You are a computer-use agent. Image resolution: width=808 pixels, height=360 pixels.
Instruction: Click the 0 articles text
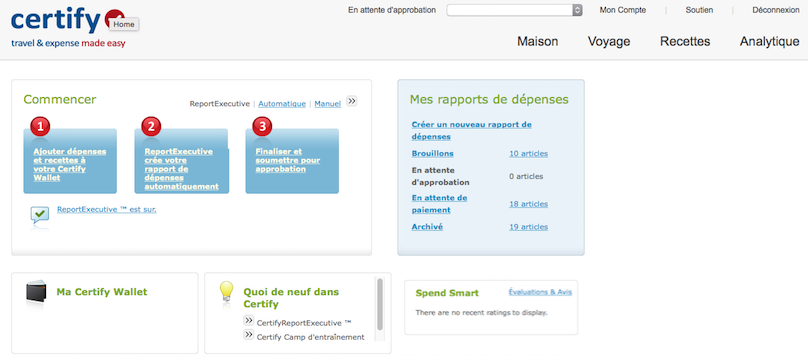526,176
